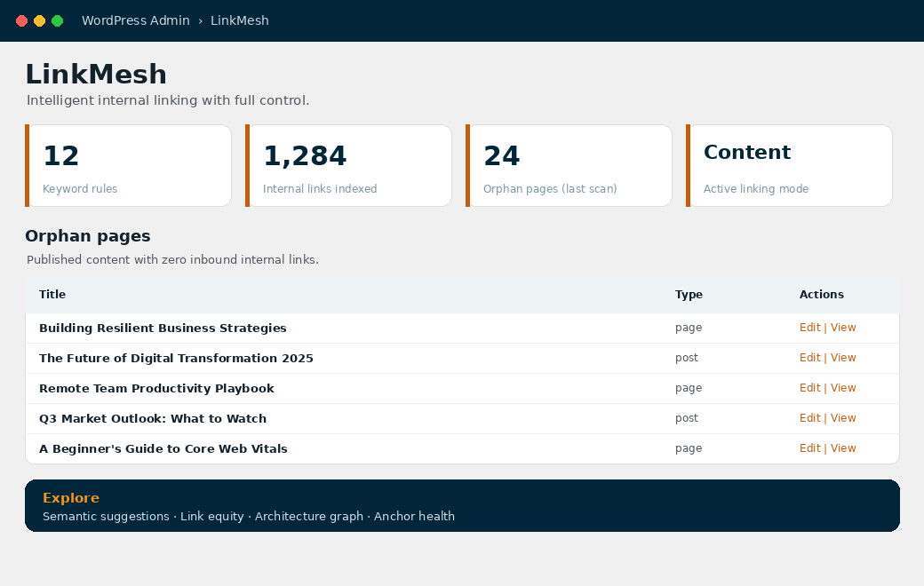Viewport: 924px width, 586px height.
Task: Click the Explore heading in the footer banner
Action: coord(71,498)
